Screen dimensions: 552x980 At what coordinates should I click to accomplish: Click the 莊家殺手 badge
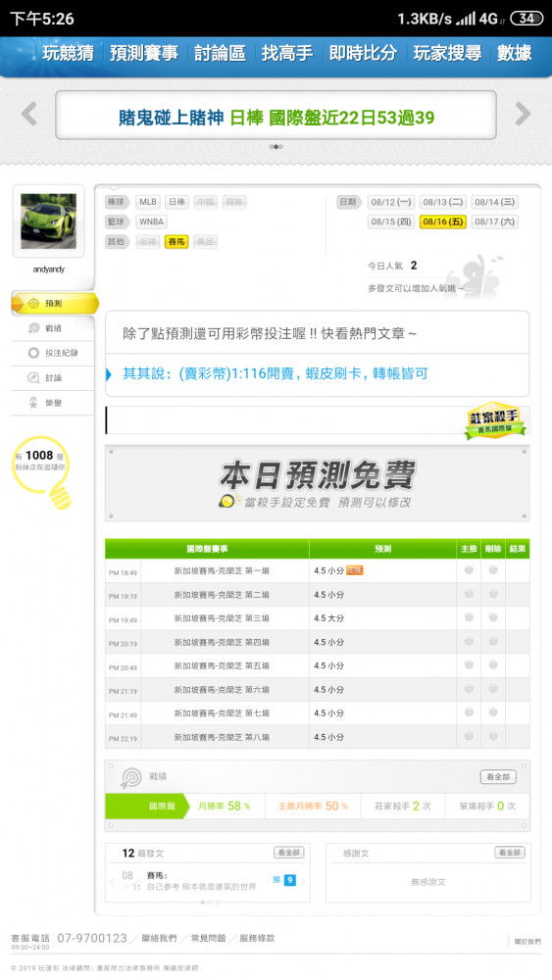coord(495,420)
